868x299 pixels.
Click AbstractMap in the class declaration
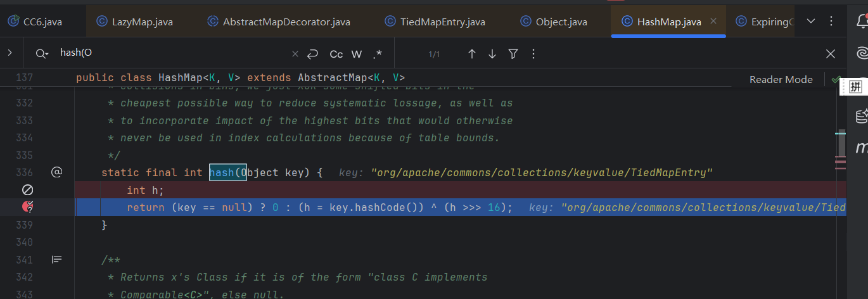pos(333,78)
